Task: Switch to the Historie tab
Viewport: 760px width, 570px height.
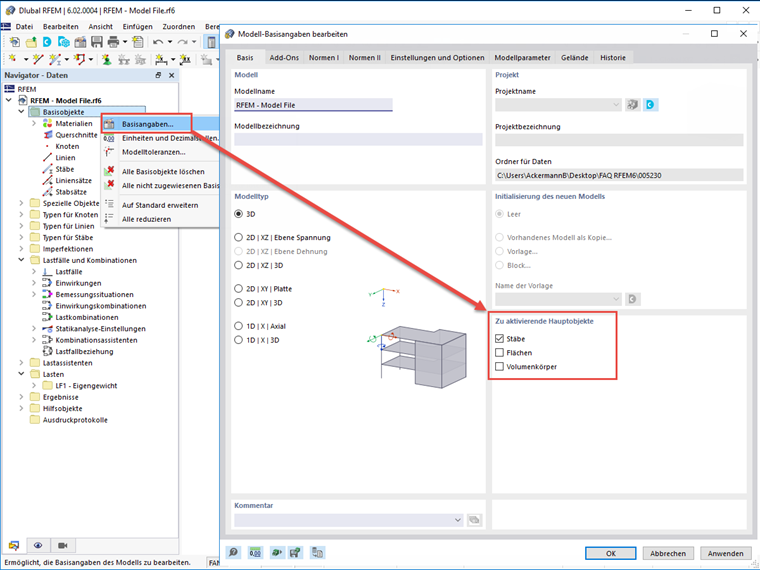Action: click(613, 57)
